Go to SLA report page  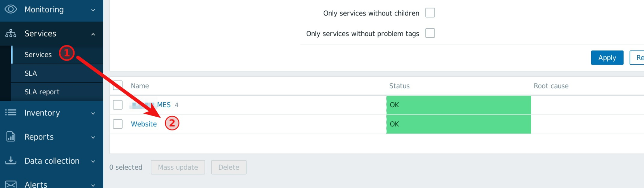click(x=42, y=92)
